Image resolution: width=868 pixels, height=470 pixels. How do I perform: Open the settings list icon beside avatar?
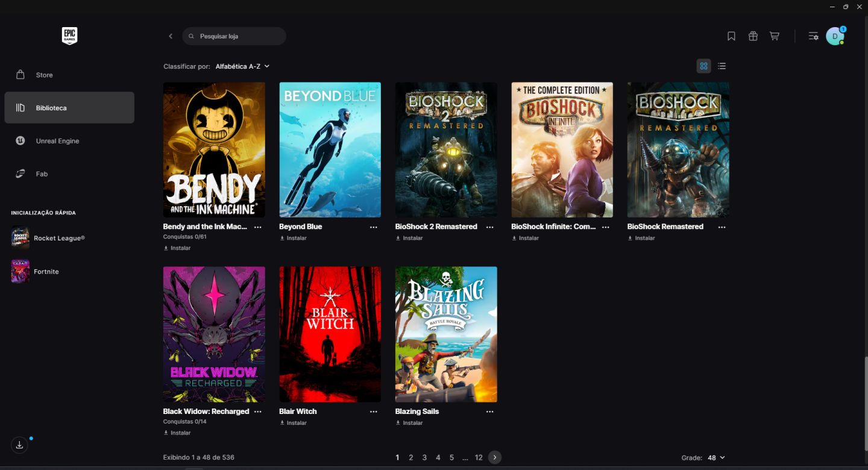[x=813, y=36]
